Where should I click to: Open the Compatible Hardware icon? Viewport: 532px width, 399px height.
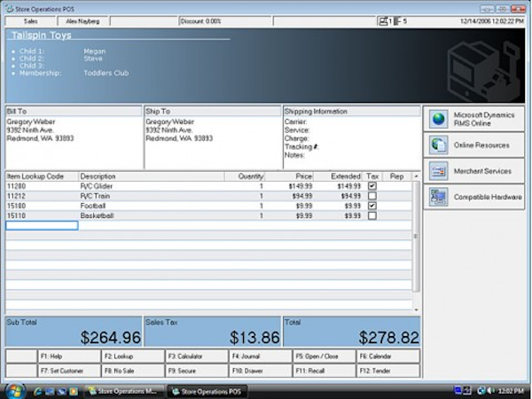[x=439, y=196]
